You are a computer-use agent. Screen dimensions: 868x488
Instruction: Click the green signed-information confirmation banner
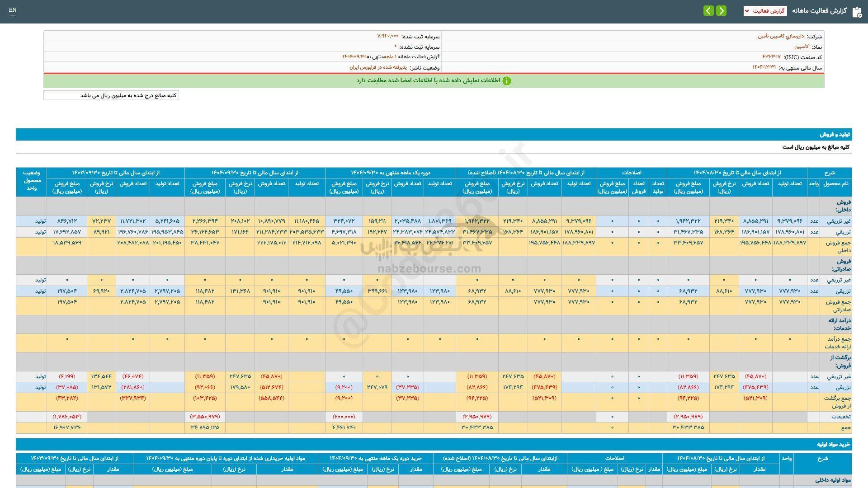coord(433,81)
